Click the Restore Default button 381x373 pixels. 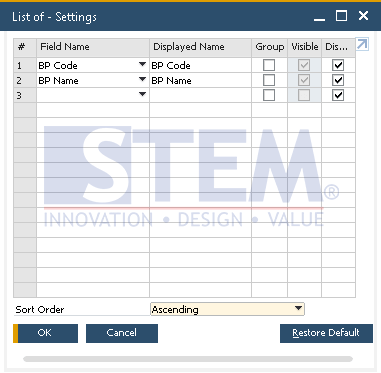326,333
